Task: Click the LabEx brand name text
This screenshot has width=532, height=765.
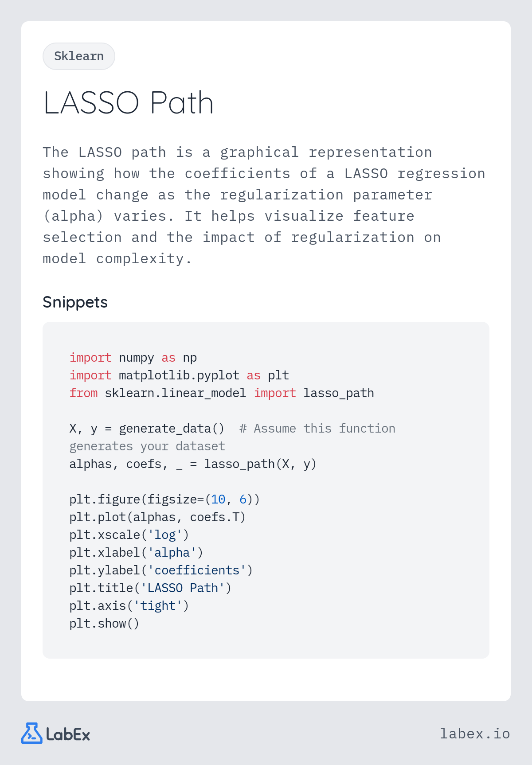Action: tap(68, 734)
